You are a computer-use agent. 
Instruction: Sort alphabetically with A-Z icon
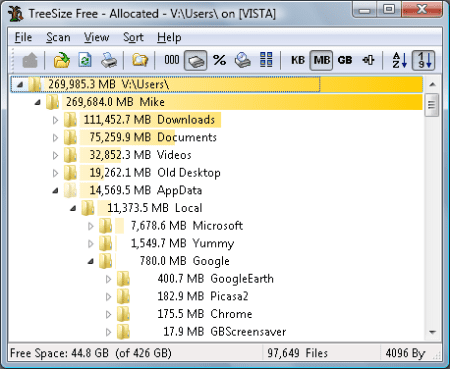[400, 60]
